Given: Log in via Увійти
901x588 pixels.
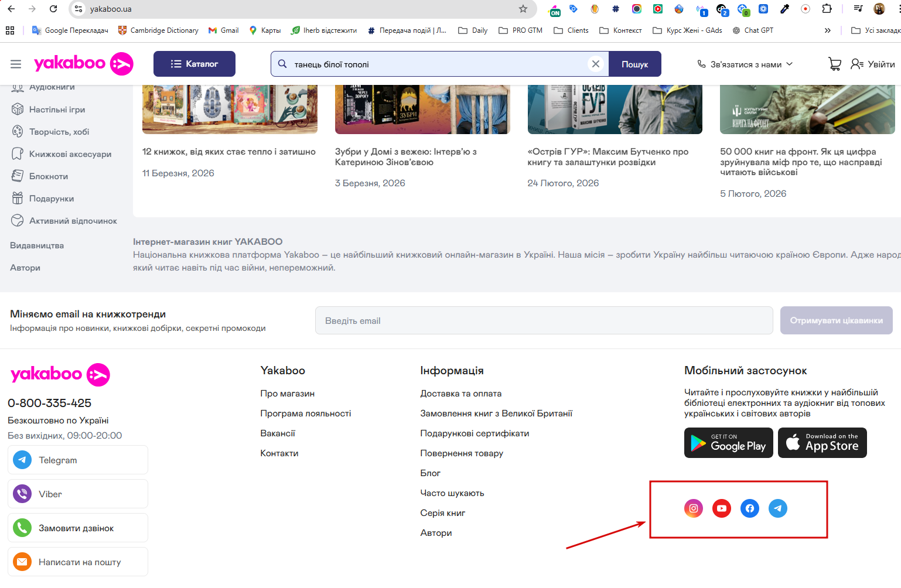Looking at the screenshot, I should coord(873,64).
